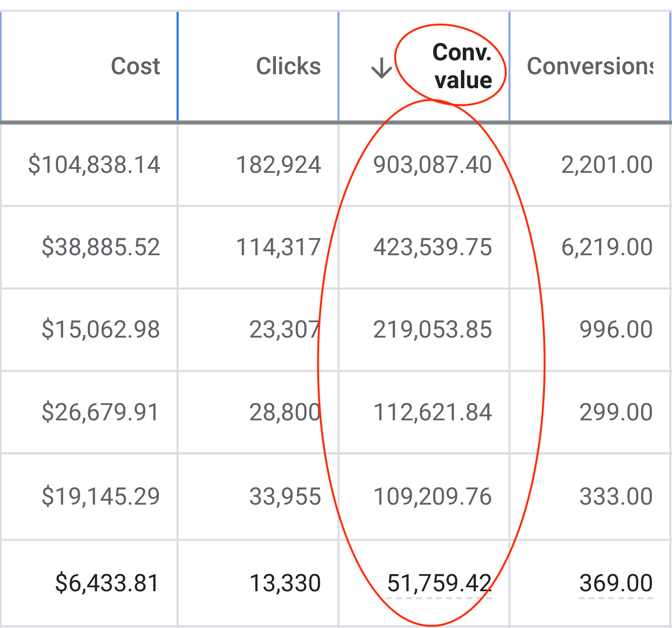Click the downward sort arrow icon
This screenshot has width=672, height=628.
pyautogui.click(x=381, y=68)
